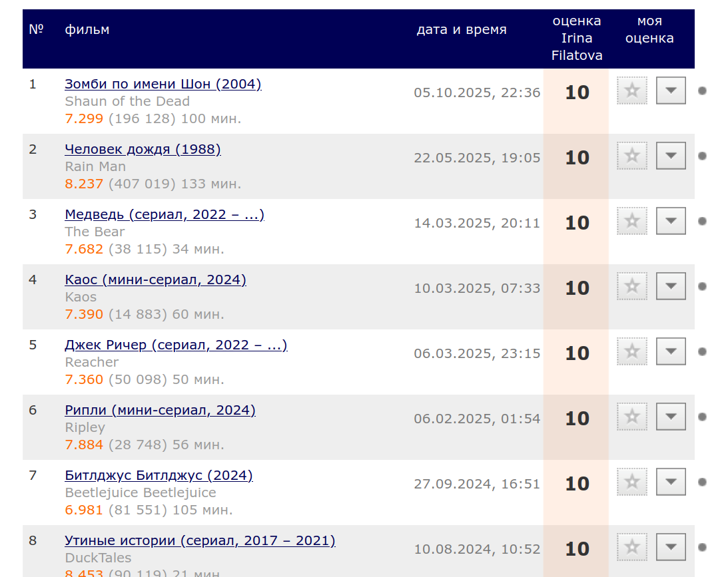Image resolution: width=728 pixels, height=577 pixels.
Task: Open the dropdown arrow for Зомби по имени Шон
Action: (671, 91)
